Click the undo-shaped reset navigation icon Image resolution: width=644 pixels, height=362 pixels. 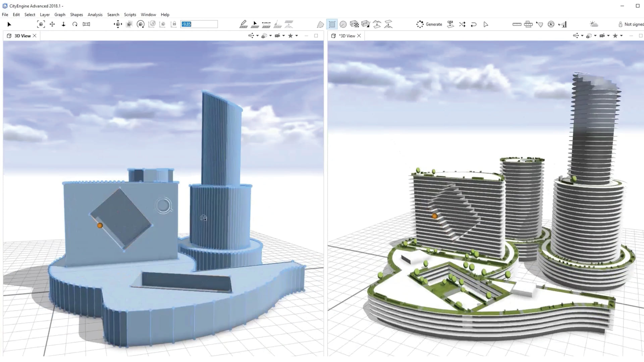pyautogui.click(x=474, y=24)
